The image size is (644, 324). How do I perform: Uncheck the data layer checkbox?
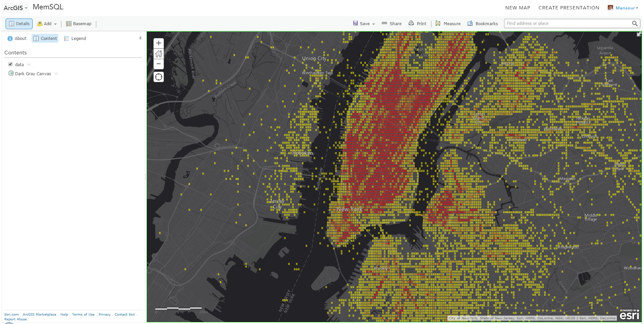[x=10, y=64]
